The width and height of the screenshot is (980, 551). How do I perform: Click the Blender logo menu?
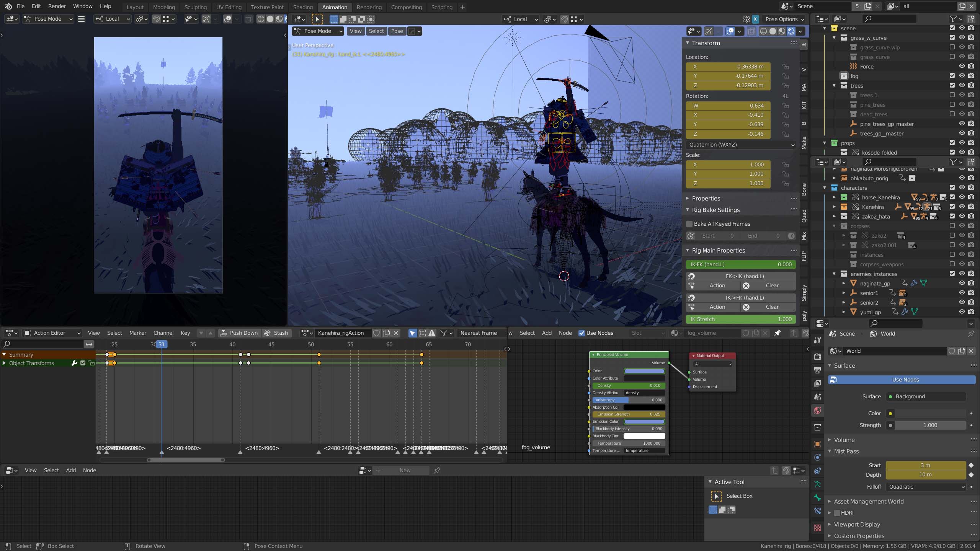(8, 6)
